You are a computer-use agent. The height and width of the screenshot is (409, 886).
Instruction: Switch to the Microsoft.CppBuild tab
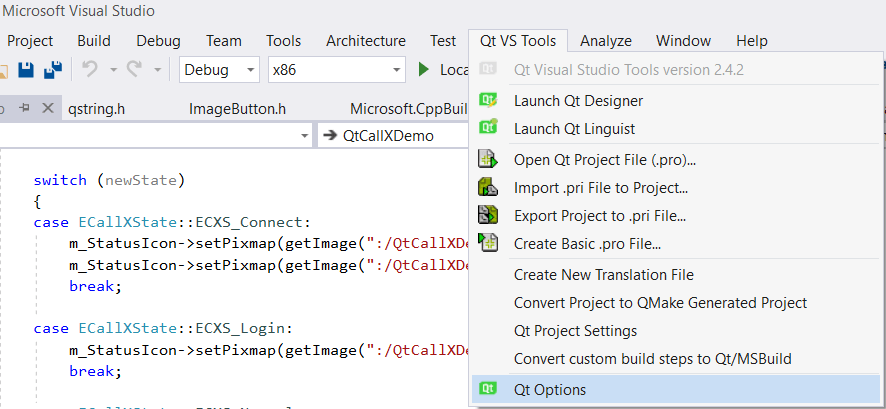click(409, 109)
